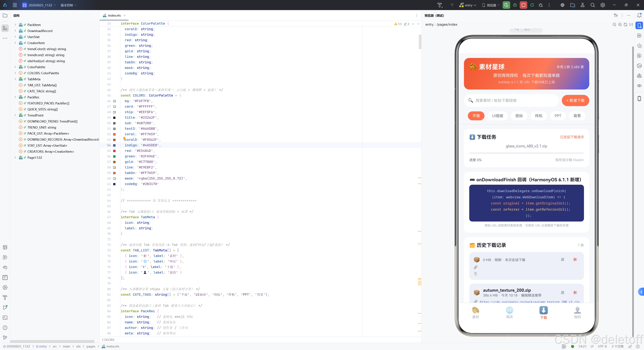Open Search Everywhere magnifier icon

click(593, 5)
